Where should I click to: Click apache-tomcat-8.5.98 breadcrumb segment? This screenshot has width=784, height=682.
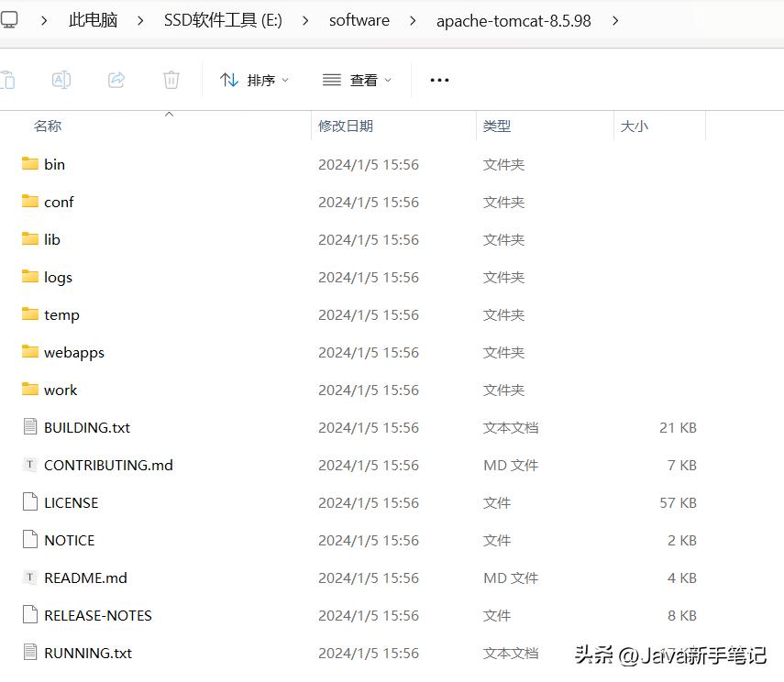(513, 21)
